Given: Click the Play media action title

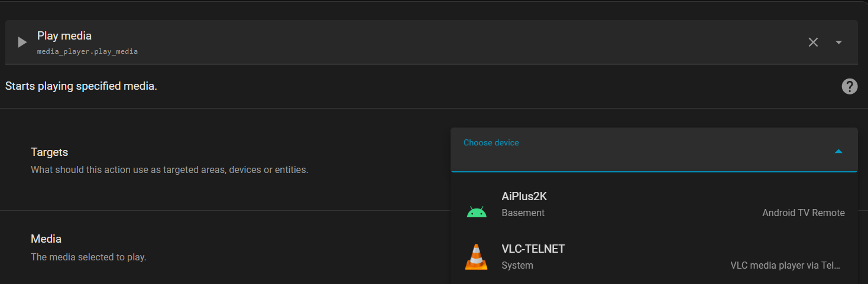Looking at the screenshot, I should tap(64, 36).
